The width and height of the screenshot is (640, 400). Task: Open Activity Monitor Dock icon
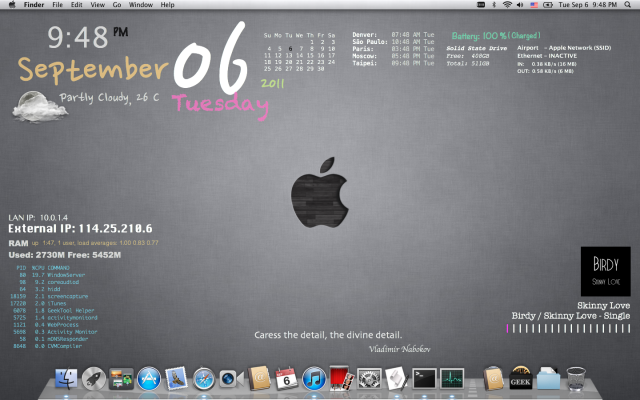tap(451, 379)
